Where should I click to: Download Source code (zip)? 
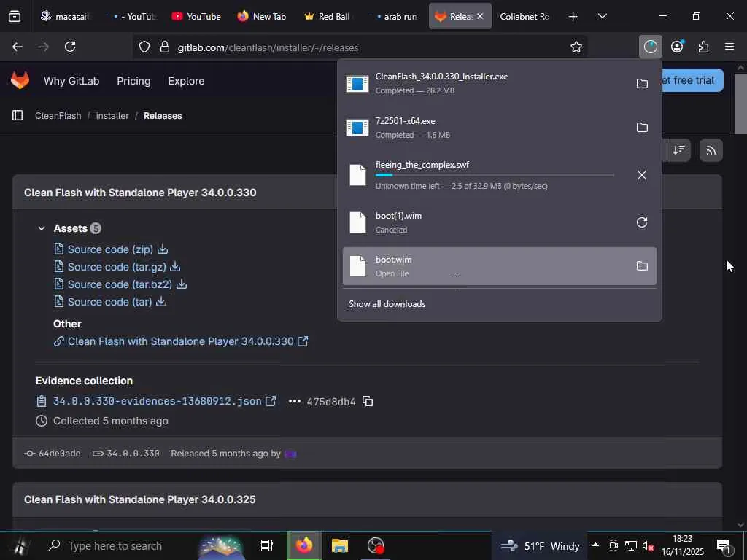click(111, 249)
